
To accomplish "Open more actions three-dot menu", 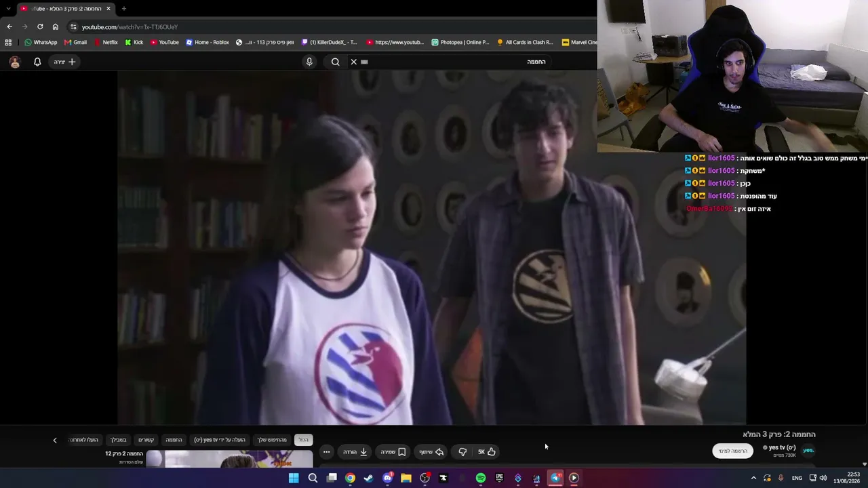I will 326,452.
